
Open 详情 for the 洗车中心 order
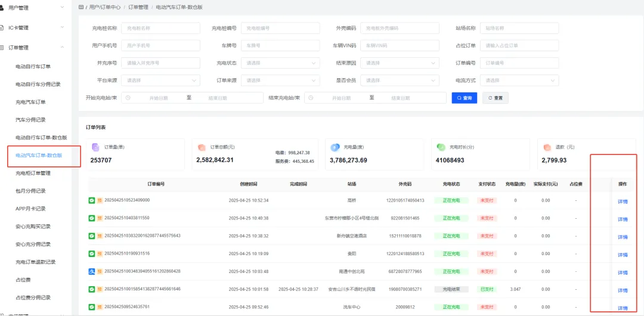point(623,308)
